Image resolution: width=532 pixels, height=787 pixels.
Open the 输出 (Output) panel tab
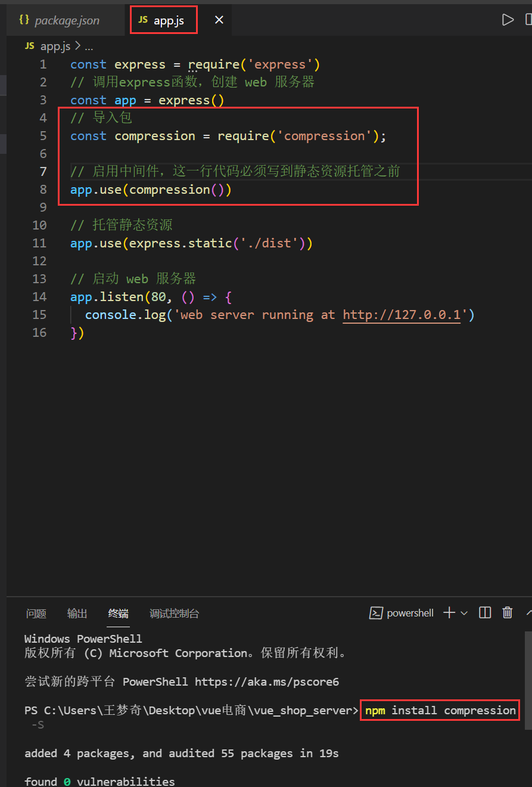[77, 614]
